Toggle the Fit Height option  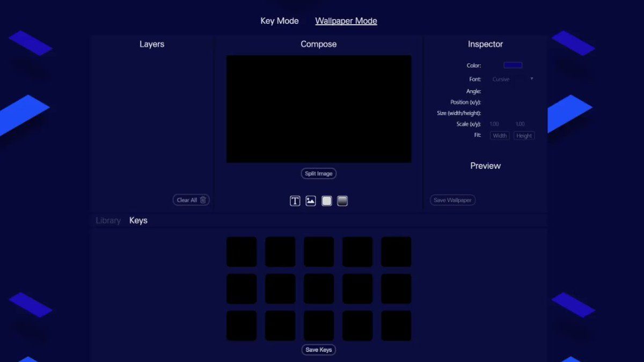(524, 136)
